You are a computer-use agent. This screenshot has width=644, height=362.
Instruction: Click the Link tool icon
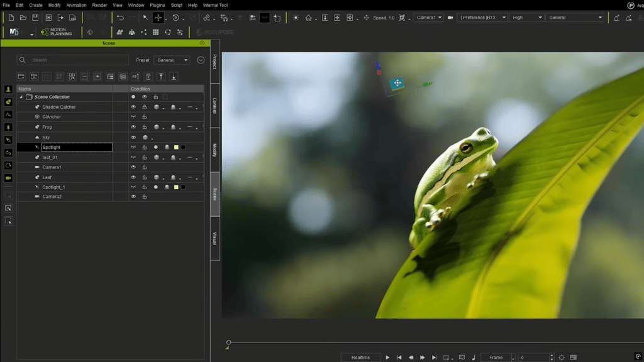click(206, 18)
